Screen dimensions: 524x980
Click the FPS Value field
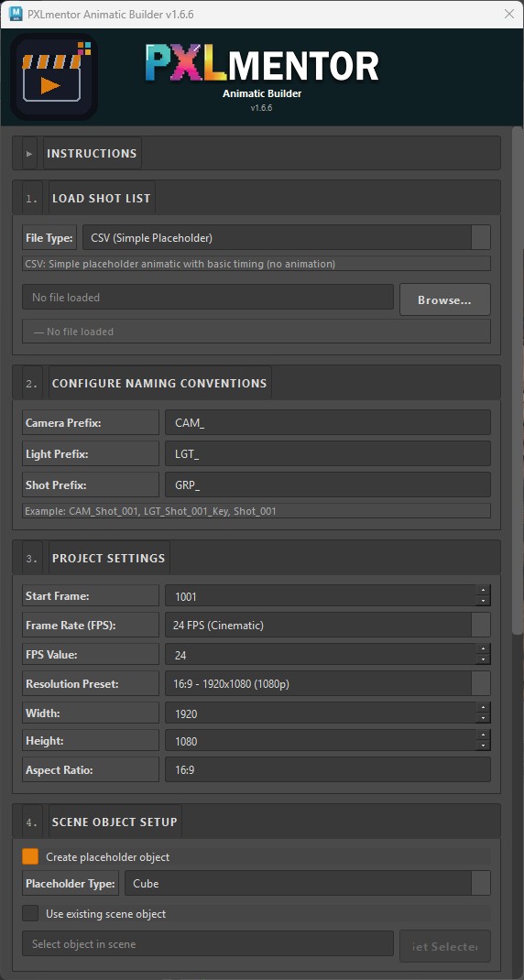[x=320, y=654]
